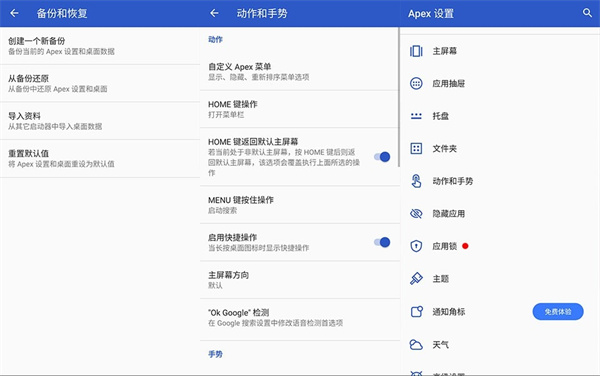Select 从备份还原 option
The image size is (600, 376).
(x=100, y=83)
